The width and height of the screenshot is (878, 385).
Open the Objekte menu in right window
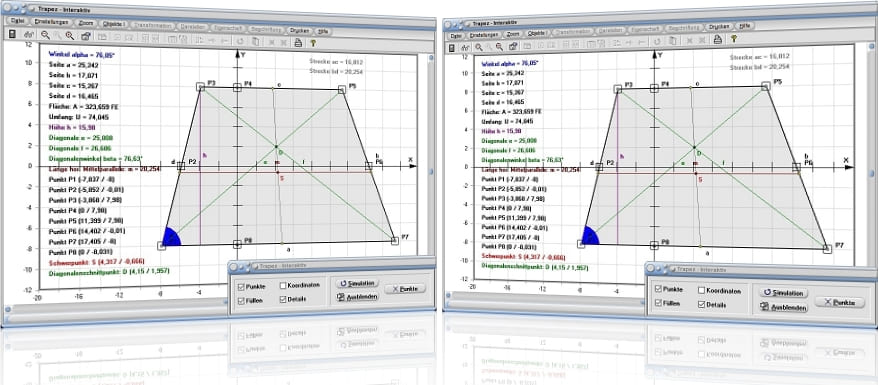(x=538, y=32)
